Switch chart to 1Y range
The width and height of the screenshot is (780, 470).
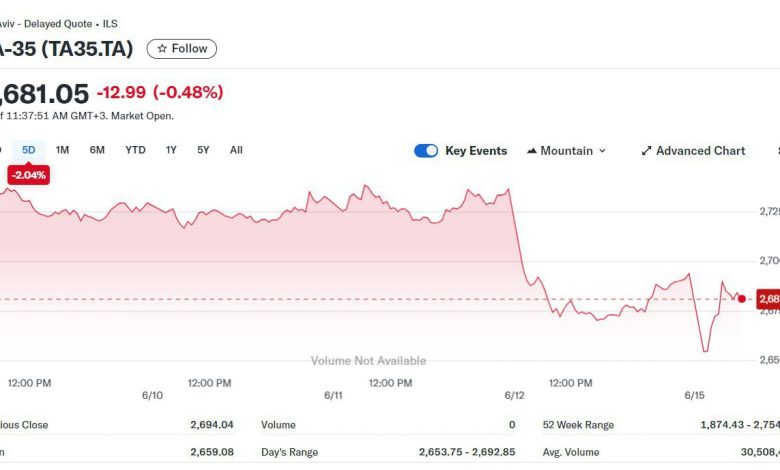tap(171, 150)
